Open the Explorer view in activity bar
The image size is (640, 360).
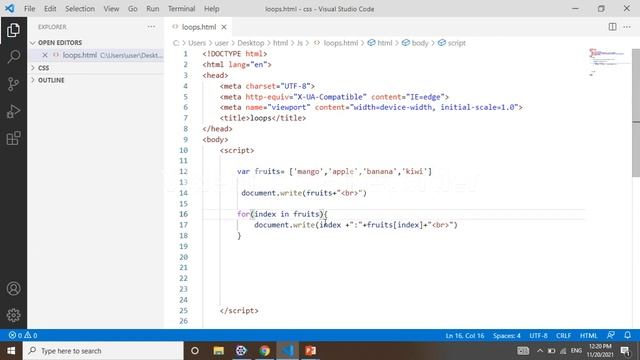(x=13, y=30)
